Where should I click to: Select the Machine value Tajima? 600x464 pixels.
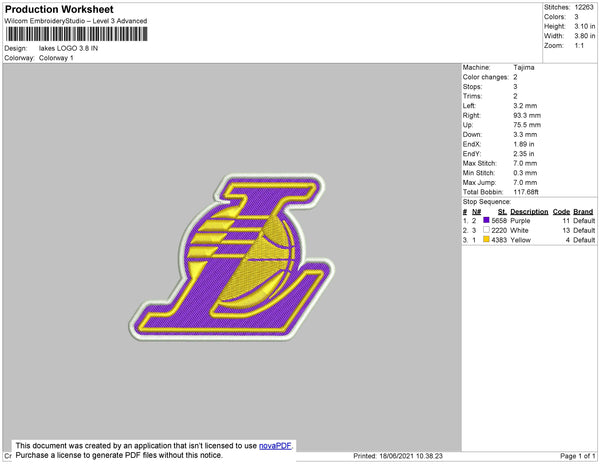(524, 67)
